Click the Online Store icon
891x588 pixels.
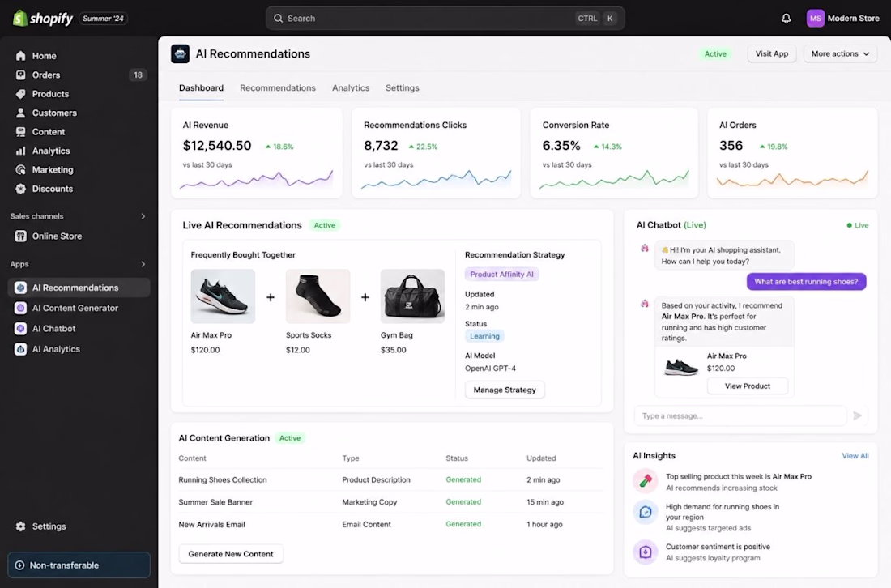click(20, 236)
